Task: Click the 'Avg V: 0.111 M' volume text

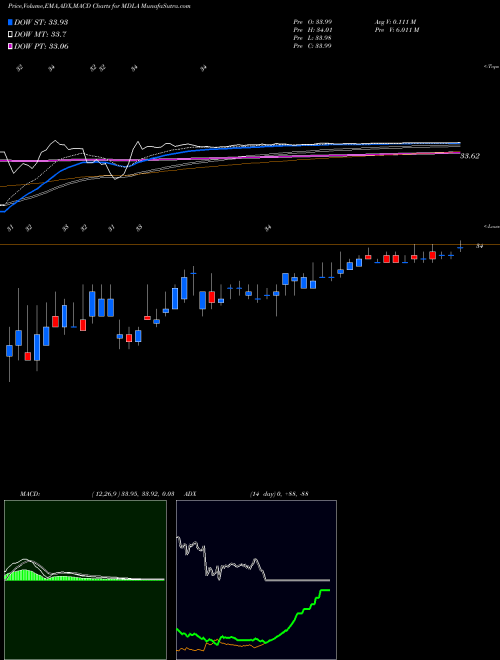Action: [395, 22]
